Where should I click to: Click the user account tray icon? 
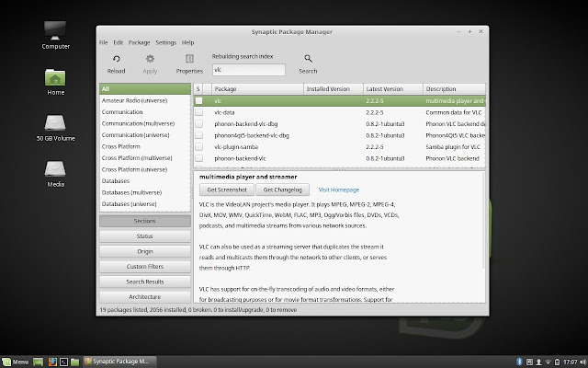click(538, 362)
